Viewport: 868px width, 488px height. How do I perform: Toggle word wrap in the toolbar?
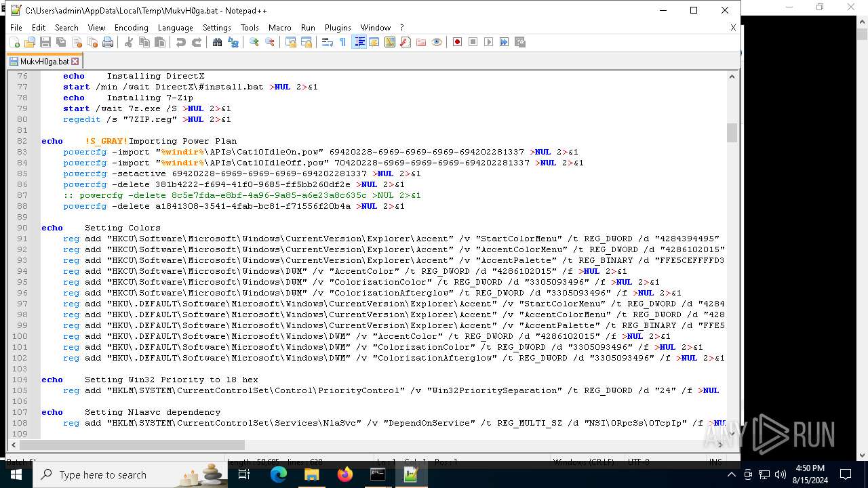328,42
